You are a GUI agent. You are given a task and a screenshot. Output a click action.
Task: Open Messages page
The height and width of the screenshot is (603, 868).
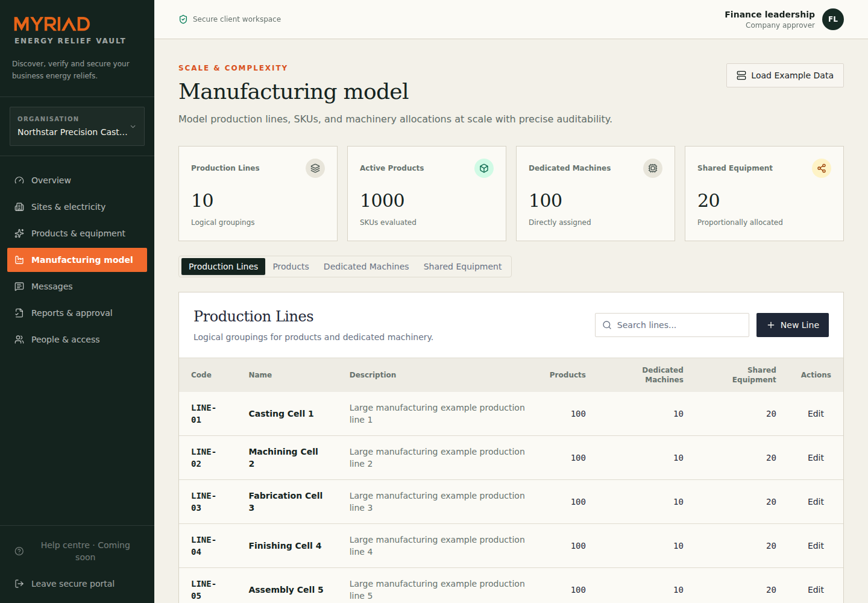click(x=77, y=286)
